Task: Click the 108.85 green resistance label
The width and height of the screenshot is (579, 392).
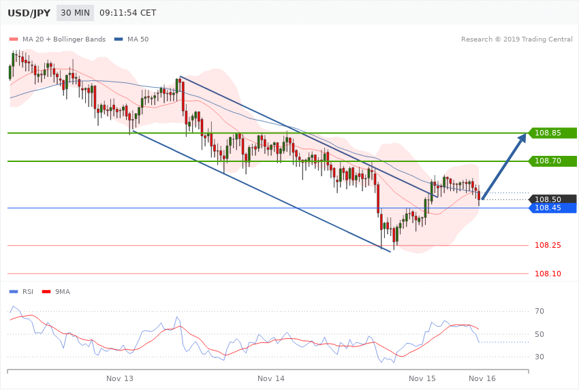Action: 552,133
